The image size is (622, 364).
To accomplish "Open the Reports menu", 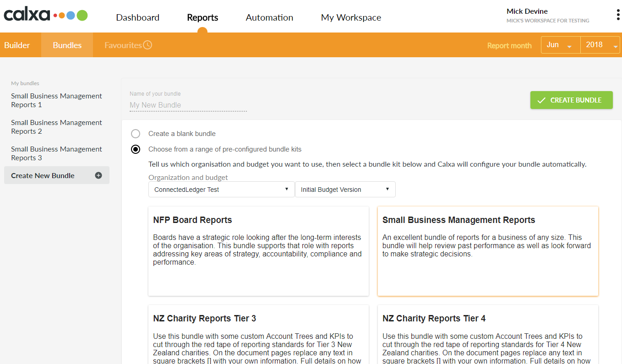I will (x=202, y=17).
